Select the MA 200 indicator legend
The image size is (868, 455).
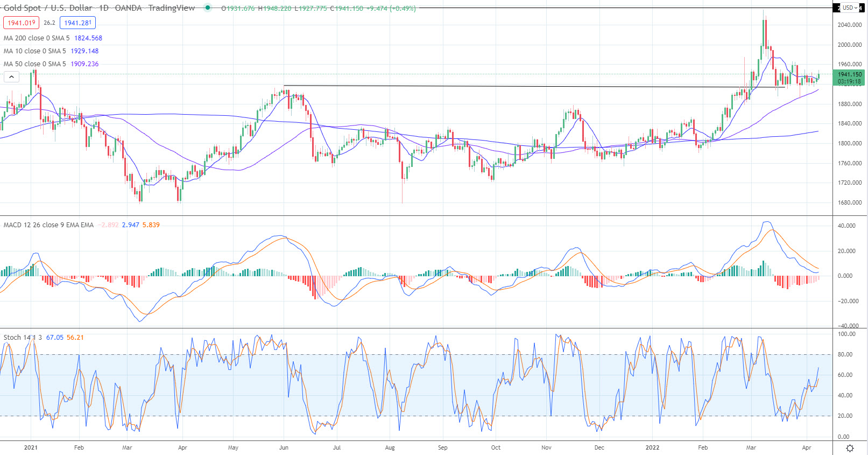point(37,38)
